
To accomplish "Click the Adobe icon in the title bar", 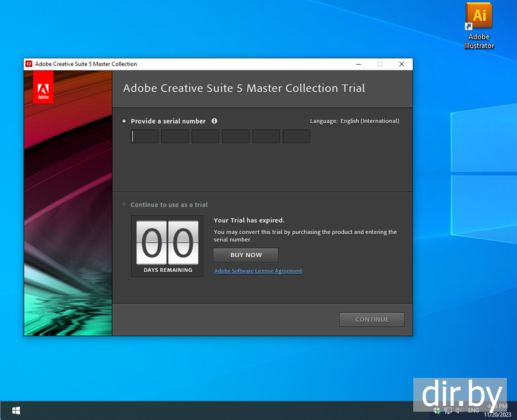I will (x=28, y=64).
